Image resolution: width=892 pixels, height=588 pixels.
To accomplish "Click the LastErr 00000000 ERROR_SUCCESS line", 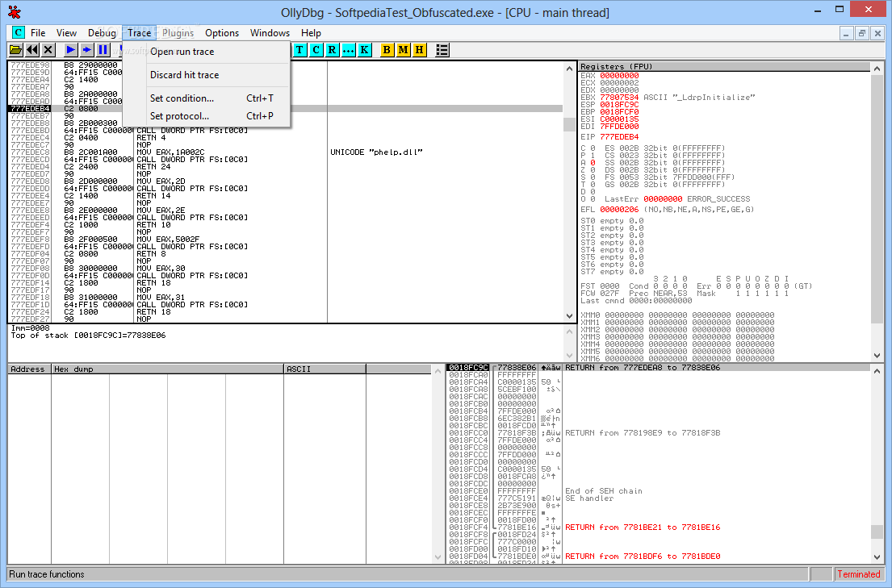I will 677,199.
